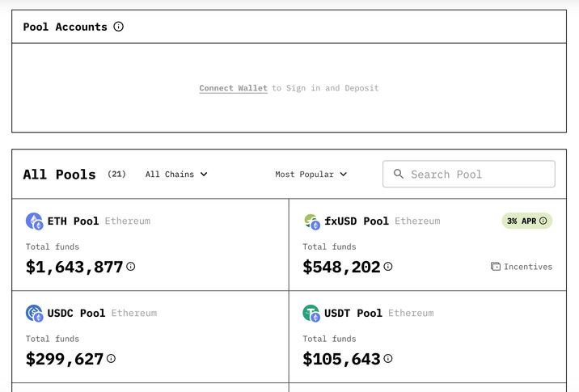Open the ETH Pool title
The height and width of the screenshot is (392, 579).
click(x=73, y=221)
